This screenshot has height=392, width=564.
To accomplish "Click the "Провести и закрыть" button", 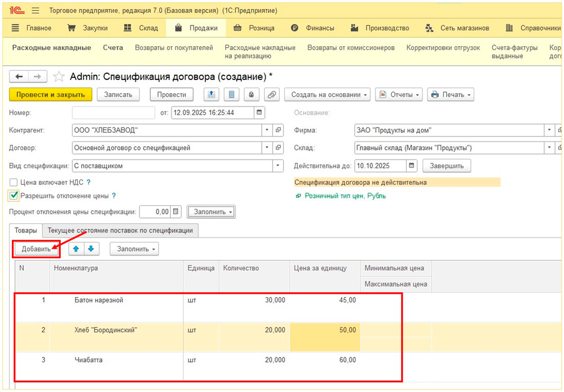I will click(50, 95).
